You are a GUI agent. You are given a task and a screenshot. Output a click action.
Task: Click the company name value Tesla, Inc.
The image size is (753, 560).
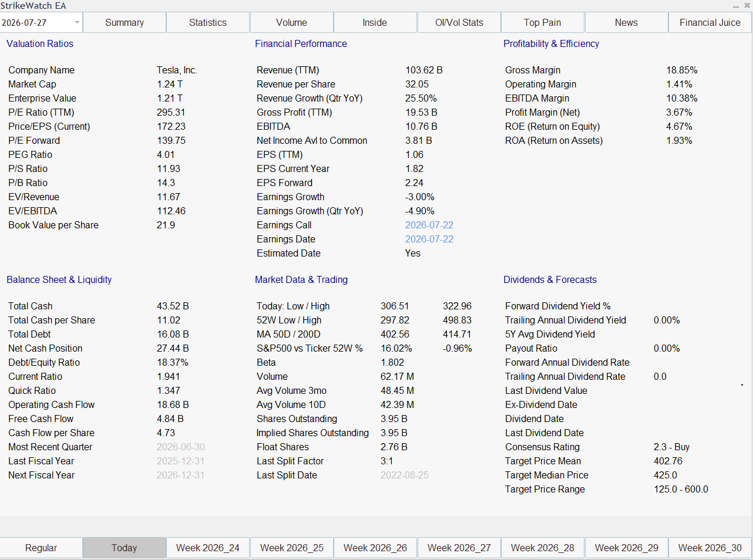pos(177,70)
